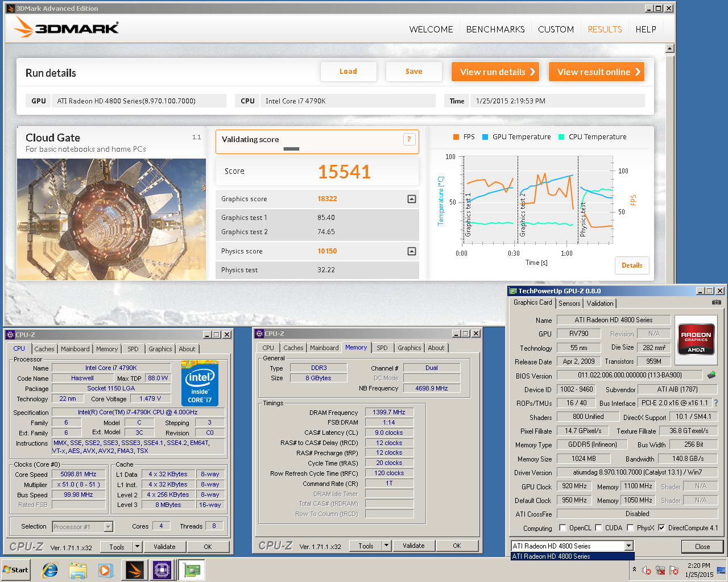Click the GPU-Z BIOS save chip icon
The width and height of the screenshot is (728, 582).
(x=712, y=375)
